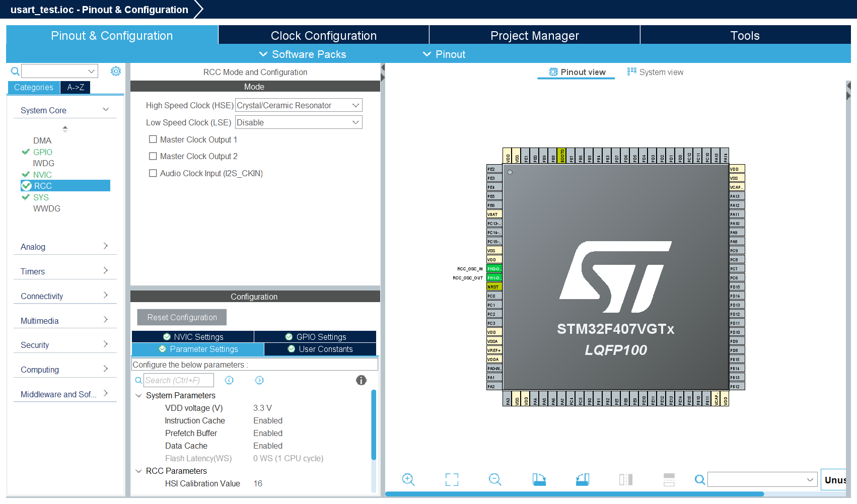Select SYS in System Core list
857x504 pixels.
41,197
